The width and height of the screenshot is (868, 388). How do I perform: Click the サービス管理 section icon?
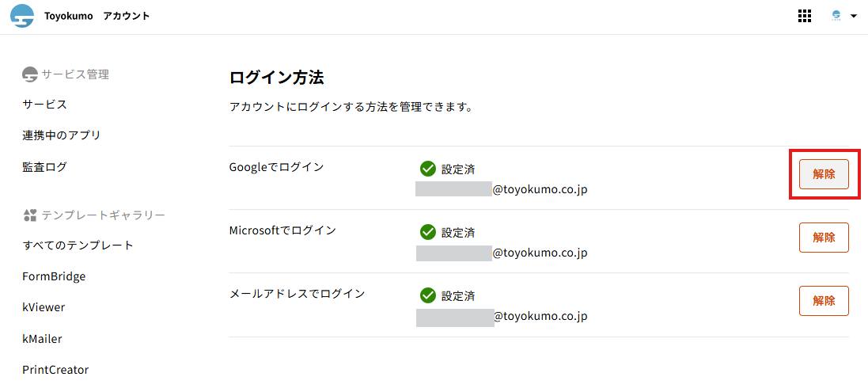30,74
